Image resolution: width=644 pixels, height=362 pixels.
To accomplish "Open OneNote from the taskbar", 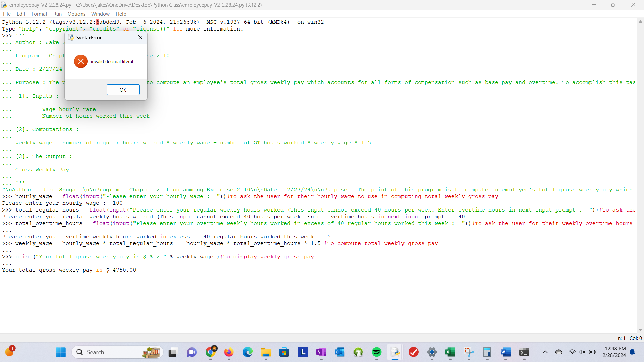I will pyautogui.click(x=321, y=352).
